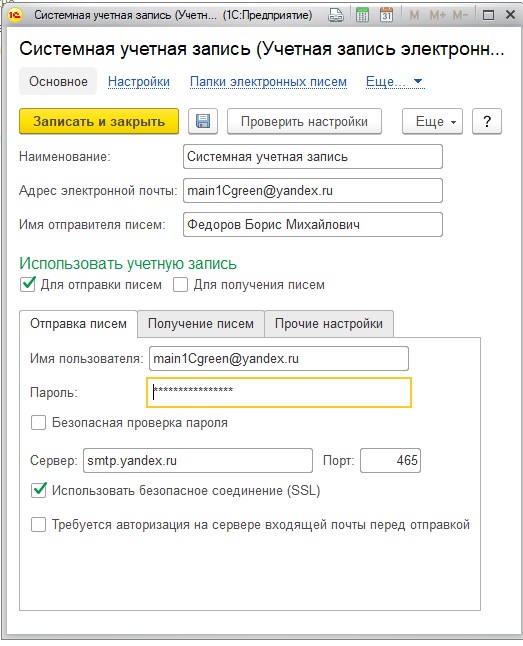Open help with question mark button
Screen dimensions: 523x646
click(x=487, y=122)
